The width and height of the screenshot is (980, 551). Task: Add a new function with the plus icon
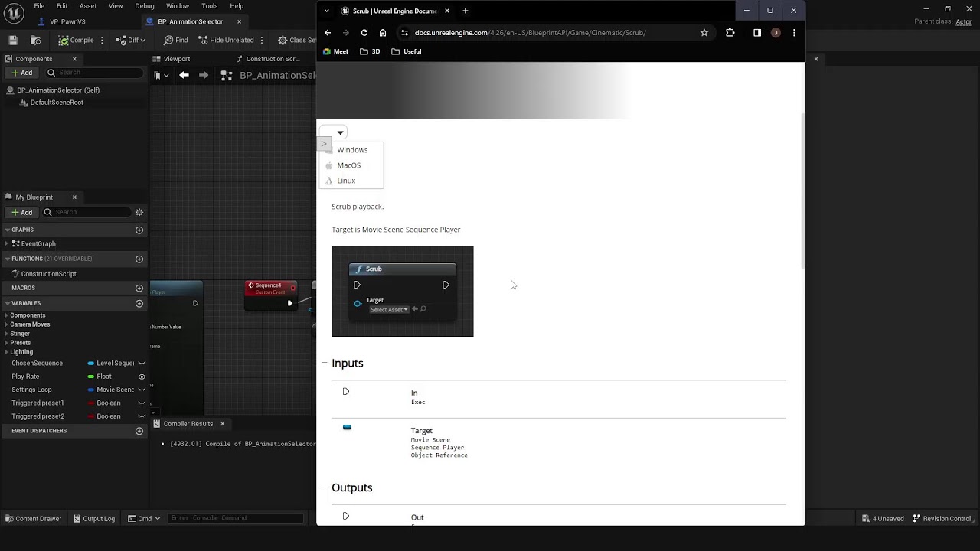pyautogui.click(x=139, y=259)
